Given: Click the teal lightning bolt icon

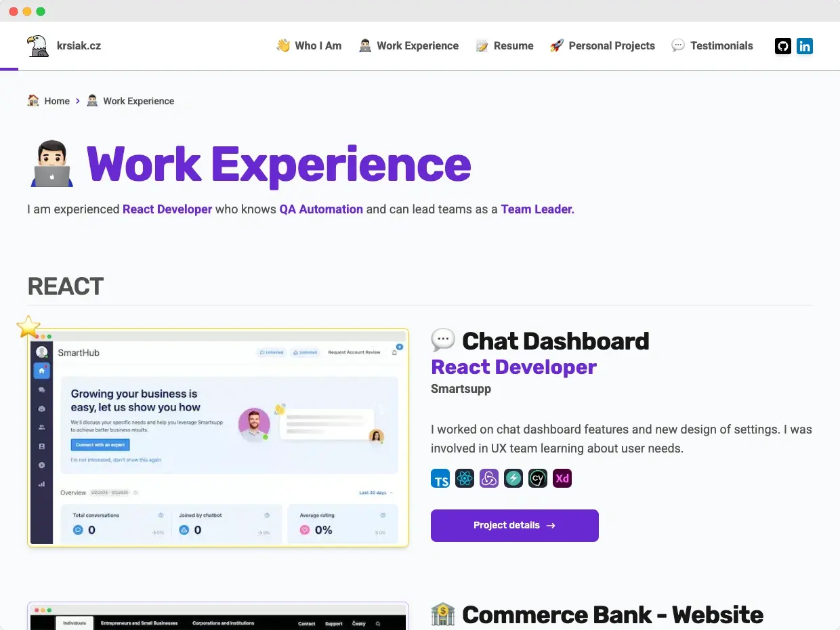Looking at the screenshot, I should pyautogui.click(x=513, y=479).
